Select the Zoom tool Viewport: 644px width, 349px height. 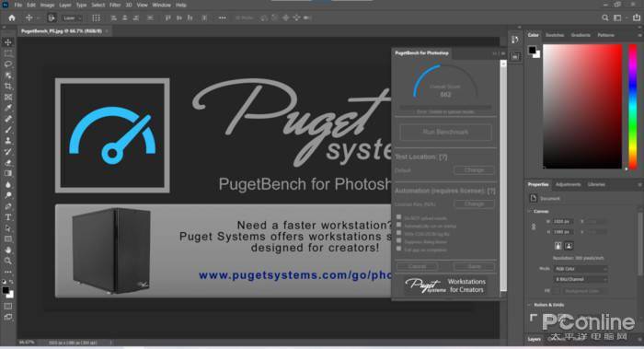point(7,261)
